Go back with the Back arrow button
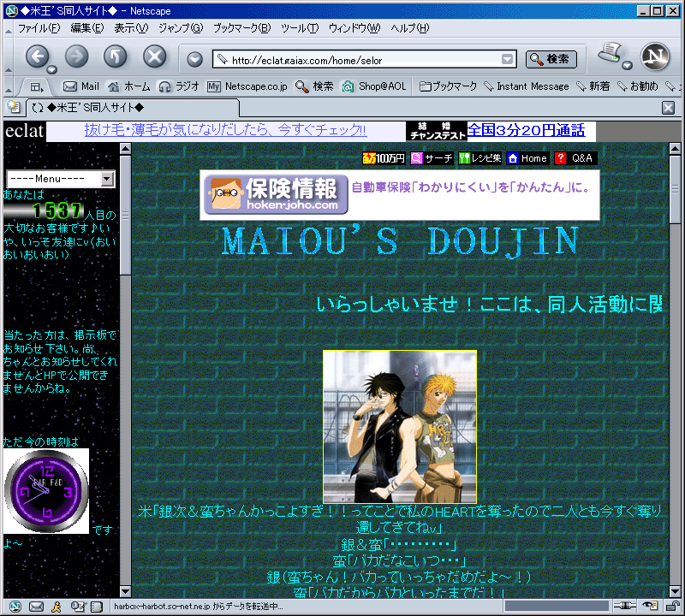Image resolution: width=685 pixels, height=616 pixels. [37, 56]
